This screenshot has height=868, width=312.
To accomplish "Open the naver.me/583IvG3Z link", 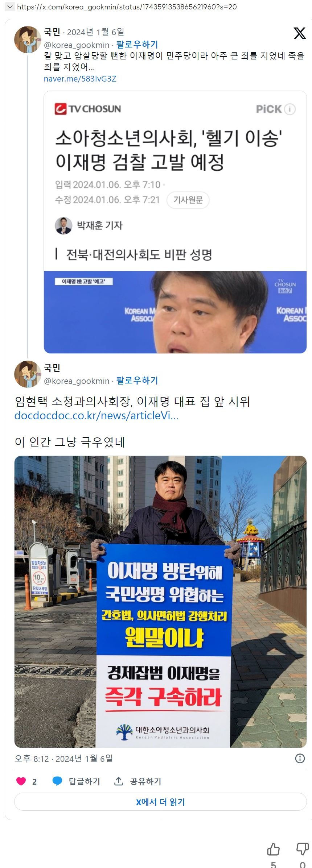I will click(x=80, y=79).
